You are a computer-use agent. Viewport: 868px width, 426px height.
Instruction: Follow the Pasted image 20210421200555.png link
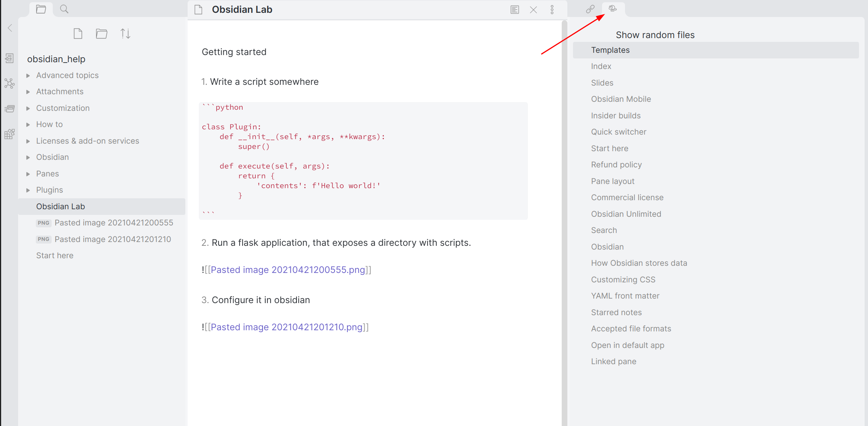coord(287,270)
